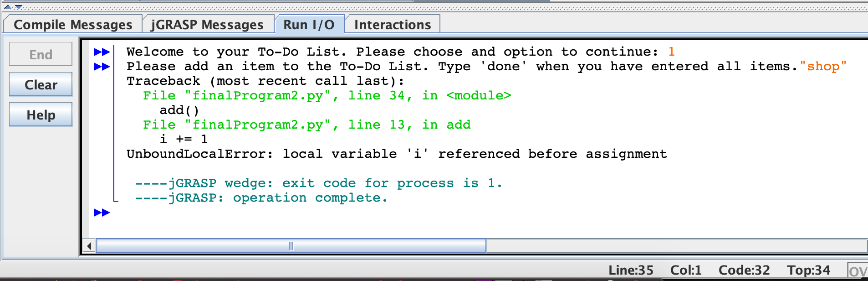Click the left scroll arrow
The height and width of the screenshot is (281, 868).
(x=89, y=246)
